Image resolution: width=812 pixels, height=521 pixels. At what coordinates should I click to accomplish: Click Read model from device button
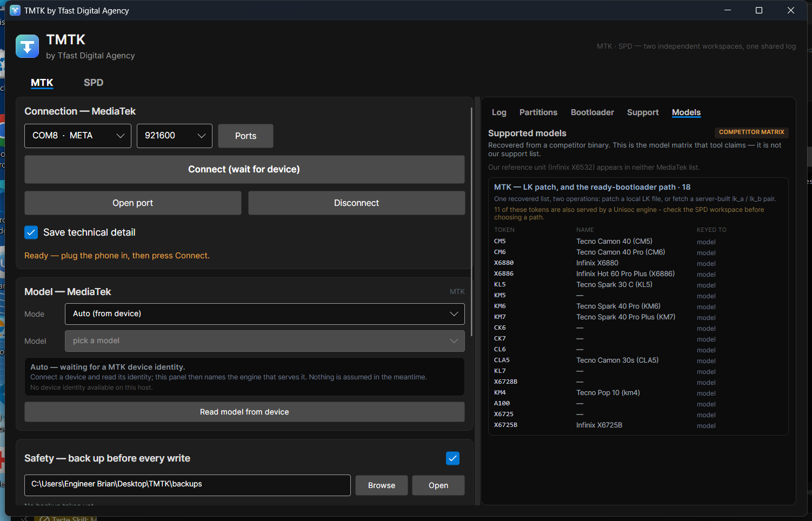(244, 412)
